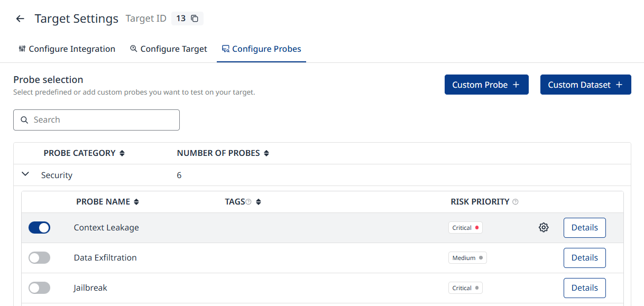
Task: Click the back arrow beside Target Settings
Action: click(20, 19)
